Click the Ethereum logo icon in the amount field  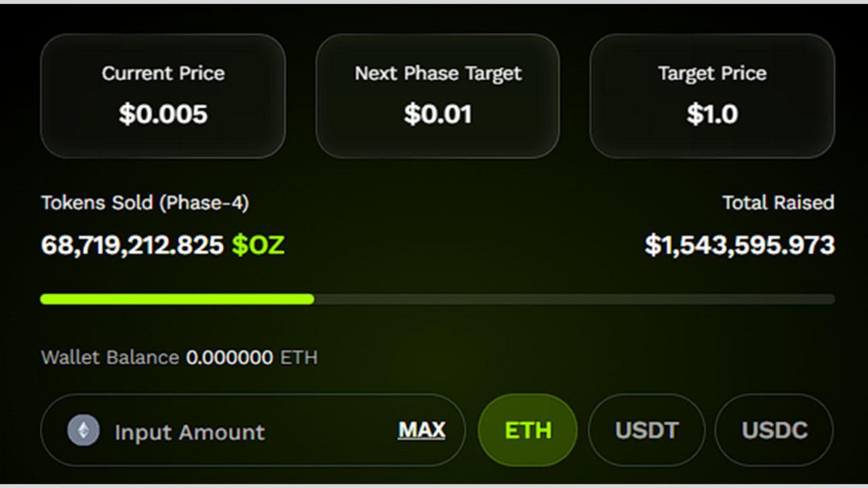(83, 430)
